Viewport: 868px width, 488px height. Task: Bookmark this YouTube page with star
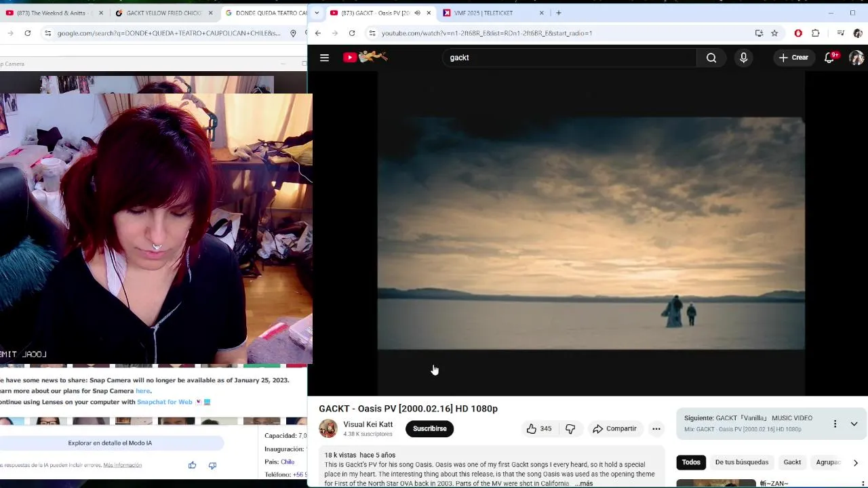[774, 33]
